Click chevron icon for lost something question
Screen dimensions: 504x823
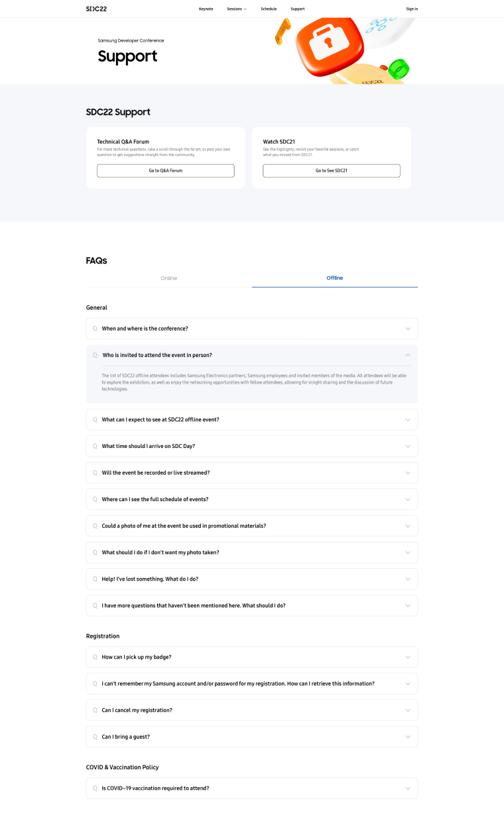pos(408,579)
